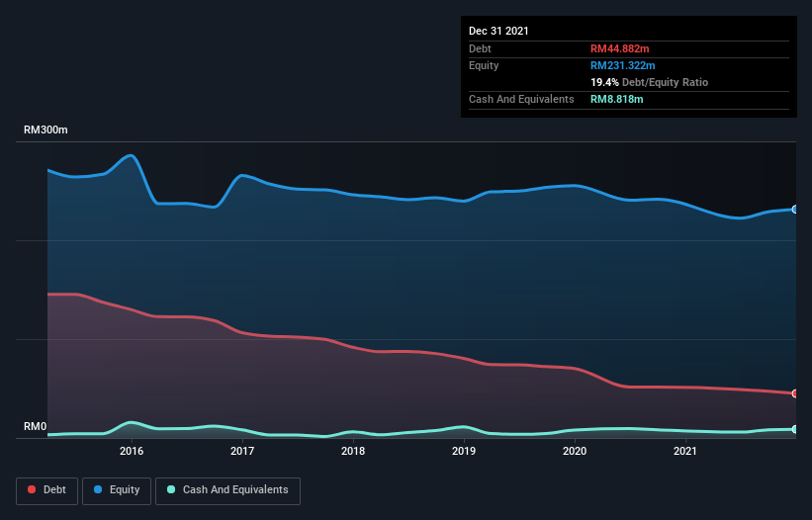Image resolution: width=812 pixels, height=520 pixels.
Task: Click the RM44.882m debt value
Action: [620, 48]
